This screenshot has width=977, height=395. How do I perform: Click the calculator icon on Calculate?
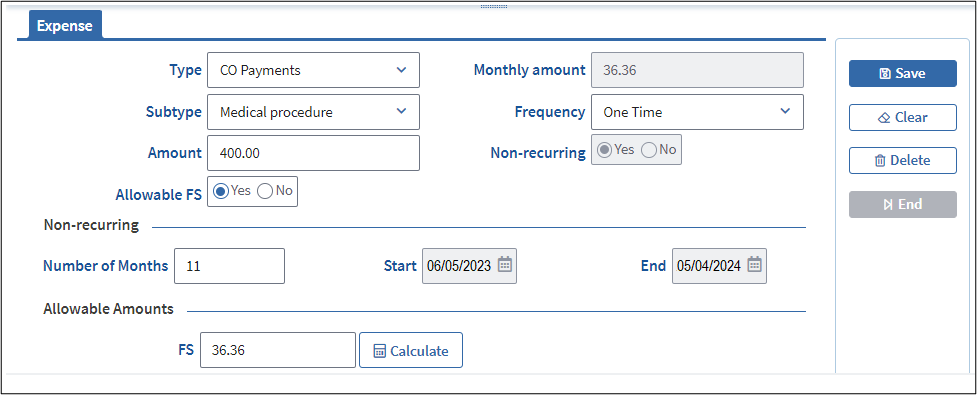point(379,351)
